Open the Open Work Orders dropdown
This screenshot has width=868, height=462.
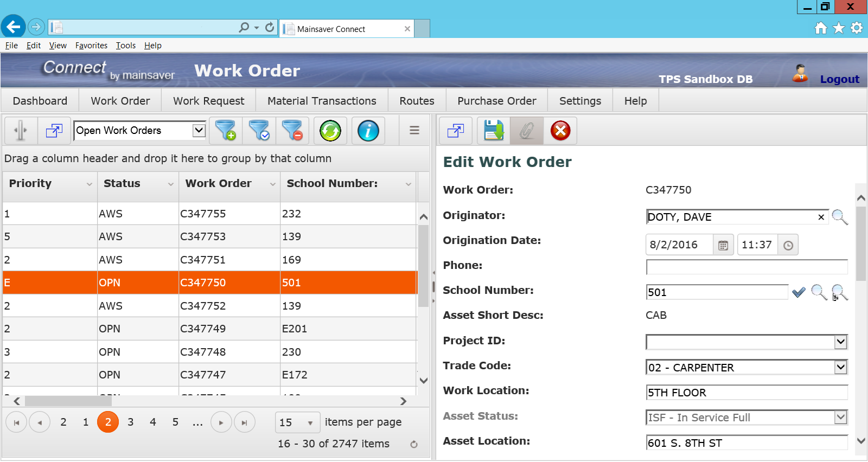[x=199, y=130]
